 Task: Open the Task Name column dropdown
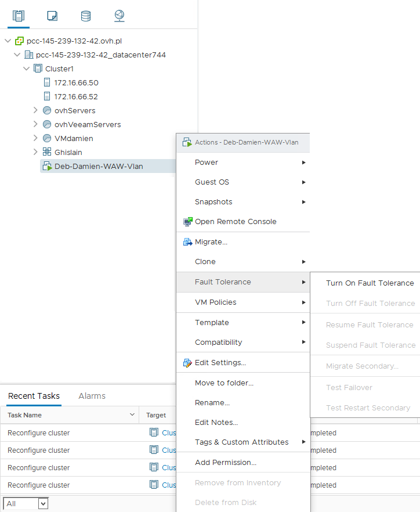pyautogui.click(x=131, y=415)
